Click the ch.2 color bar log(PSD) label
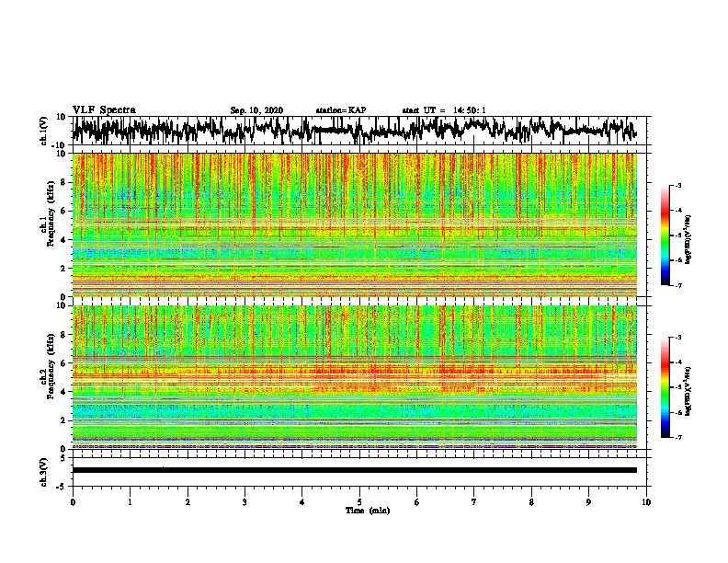 688,391
